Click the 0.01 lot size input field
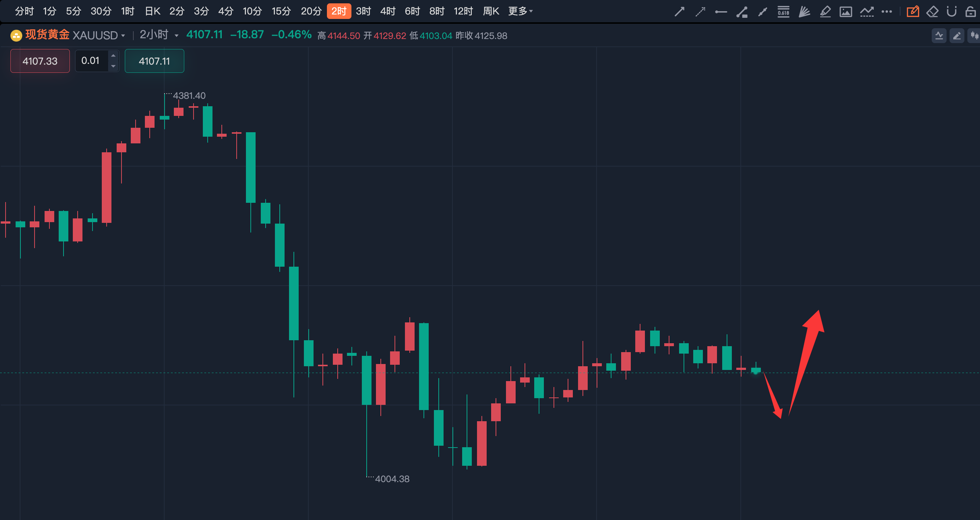This screenshot has width=980, height=520. point(91,61)
